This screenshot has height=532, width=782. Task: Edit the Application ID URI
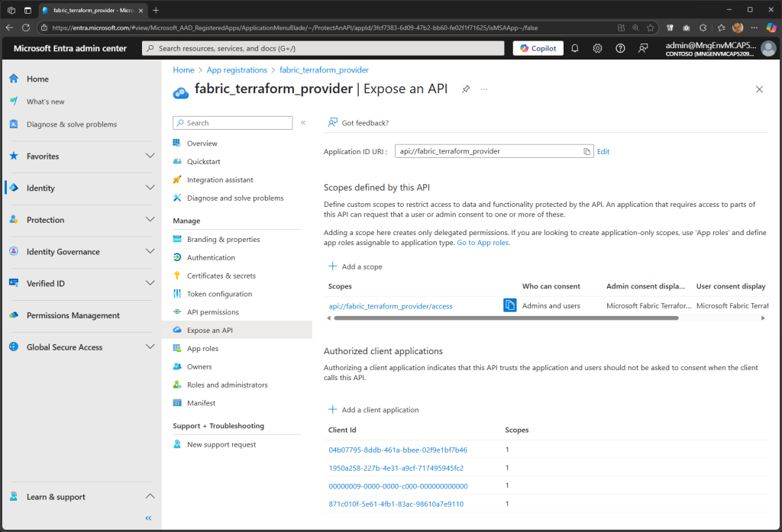603,151
